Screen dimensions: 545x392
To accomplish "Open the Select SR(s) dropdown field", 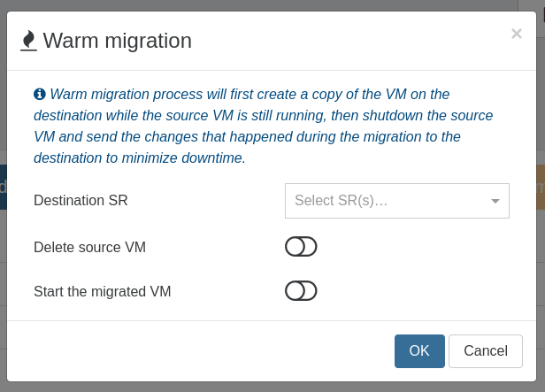I will coord(397,201).
